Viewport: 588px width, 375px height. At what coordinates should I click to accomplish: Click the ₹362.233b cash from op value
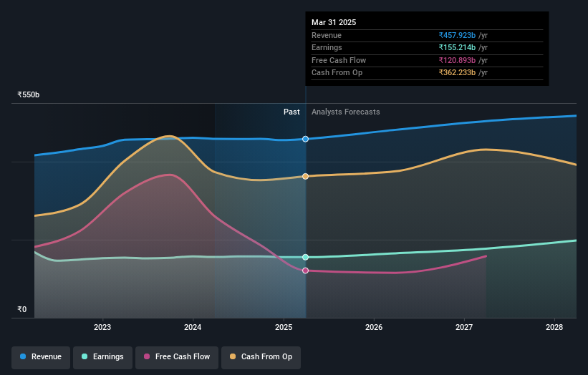[x=457, y=73]
